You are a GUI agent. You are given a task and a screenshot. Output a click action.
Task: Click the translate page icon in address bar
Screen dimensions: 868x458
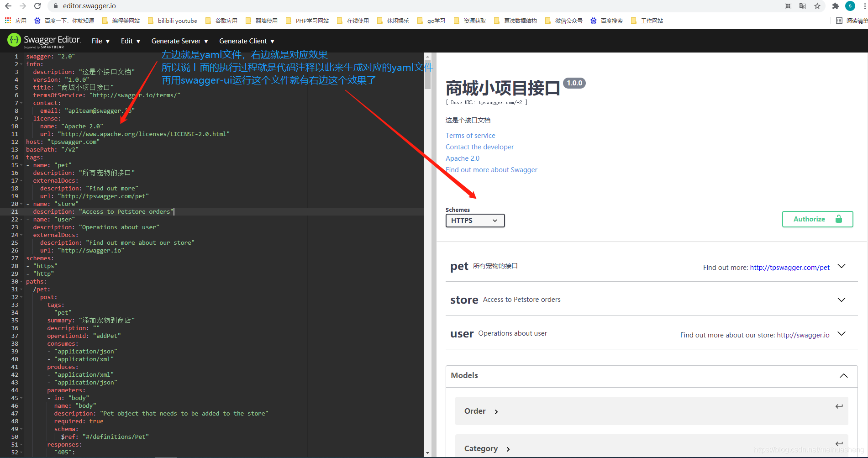click(802, 6)
